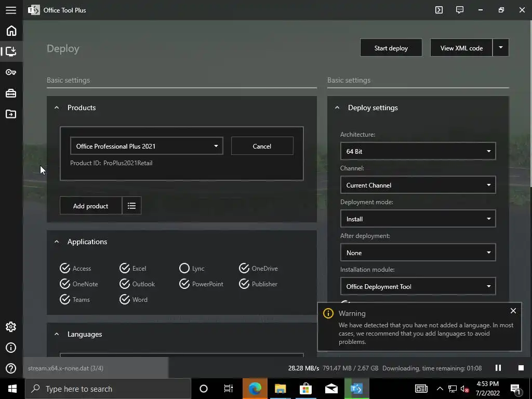The height and width of the screenshot is (399, 532).
Task: Open the Office document converter folder icon
Action: coord(11,114)
